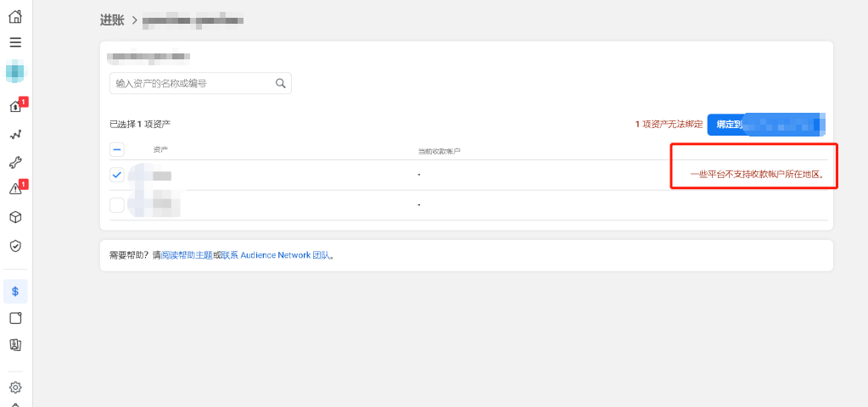Open the settings gear icon
868x407 pixels.
pyautogui.click(x=15, y=387)
